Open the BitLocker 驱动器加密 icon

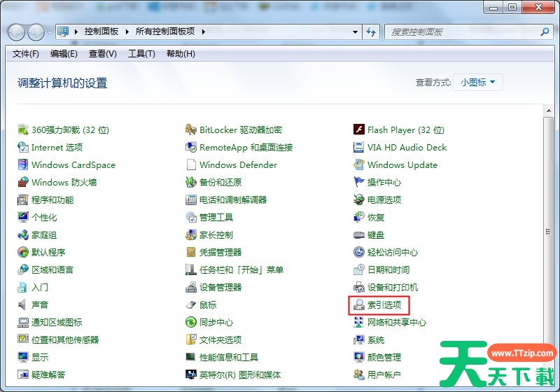click(191, 129)
